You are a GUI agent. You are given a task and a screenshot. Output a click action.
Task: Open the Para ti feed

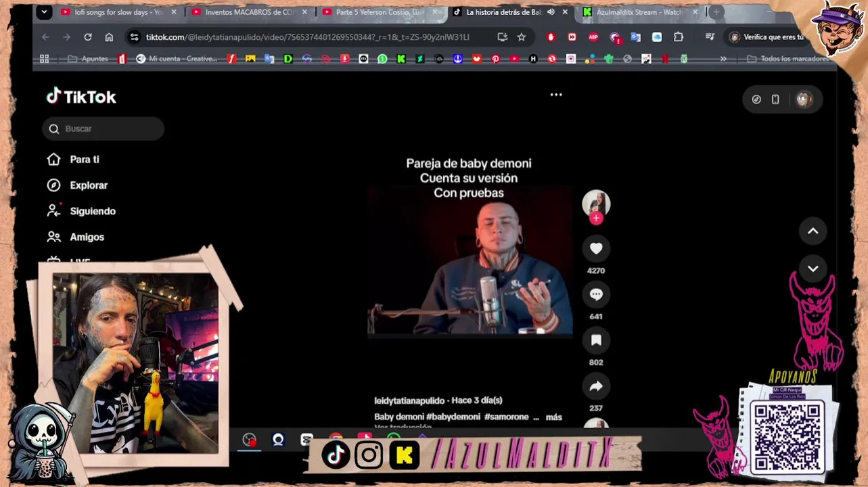coord(73,160)
